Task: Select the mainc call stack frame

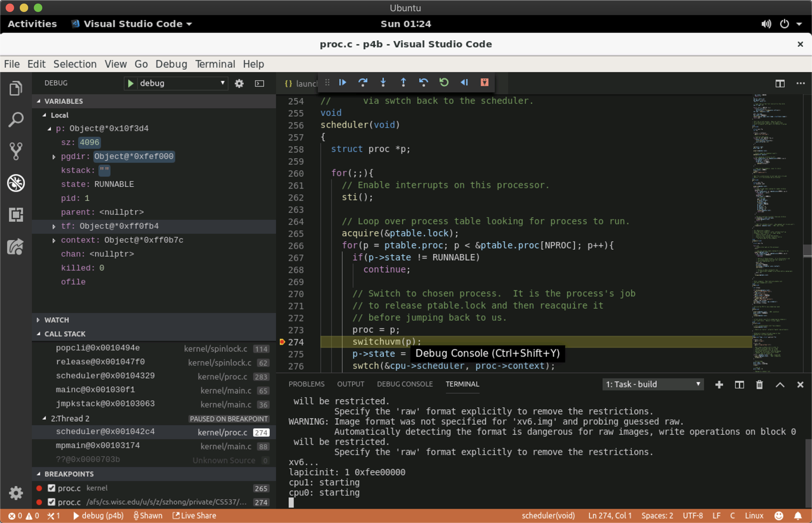Action: pos(95,390)
